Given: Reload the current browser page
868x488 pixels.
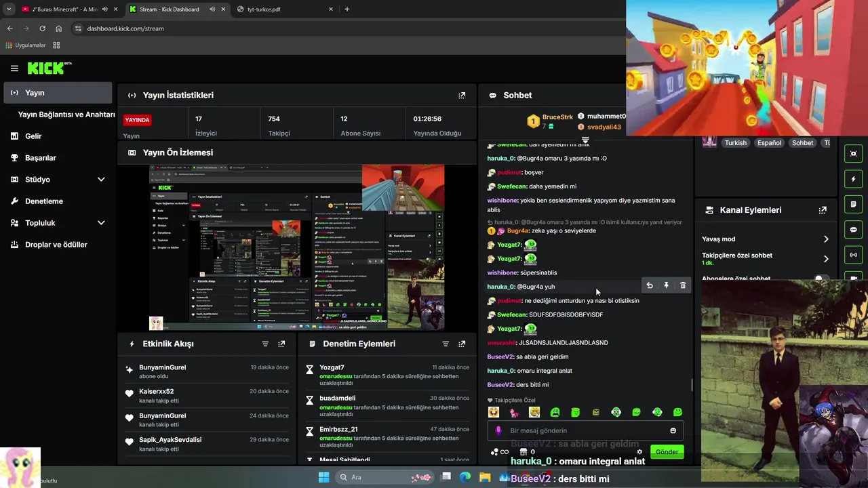Looking at the screenshot, I should 42,28.
